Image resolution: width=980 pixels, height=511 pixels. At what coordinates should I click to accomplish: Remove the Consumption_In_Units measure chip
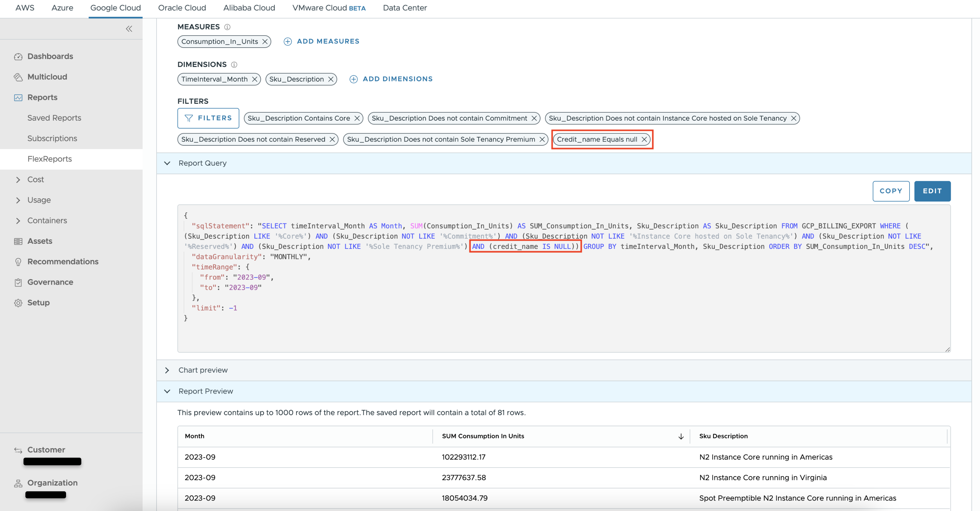point(265,42)
